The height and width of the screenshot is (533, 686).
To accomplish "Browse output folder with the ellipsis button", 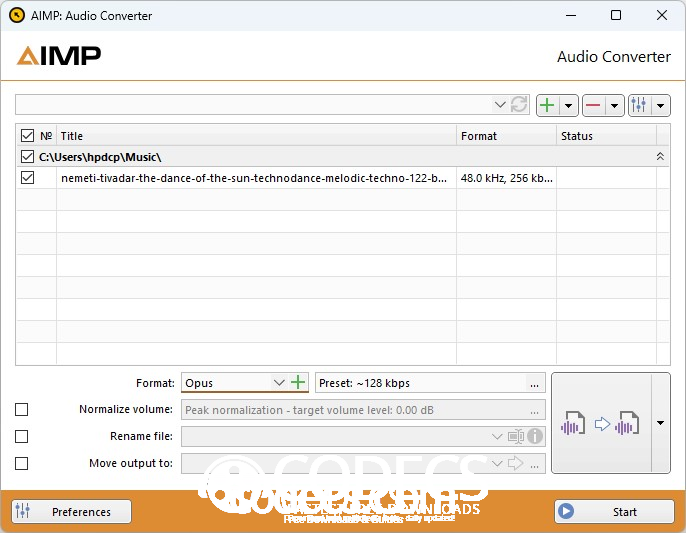I will tap(534, 465).
